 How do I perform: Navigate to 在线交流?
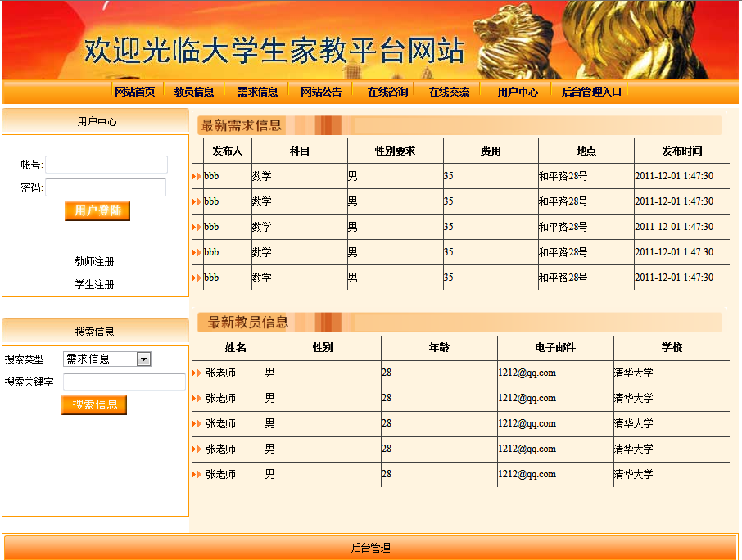point(449,92)
